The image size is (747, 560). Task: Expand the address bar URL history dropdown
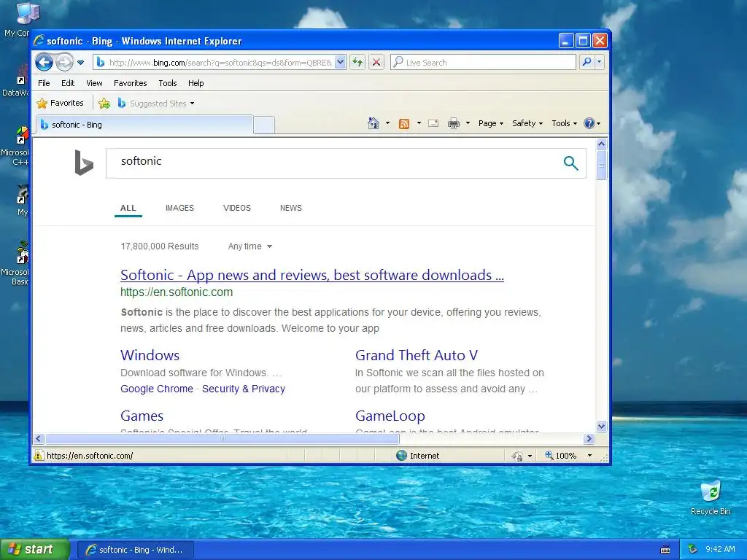340,62
